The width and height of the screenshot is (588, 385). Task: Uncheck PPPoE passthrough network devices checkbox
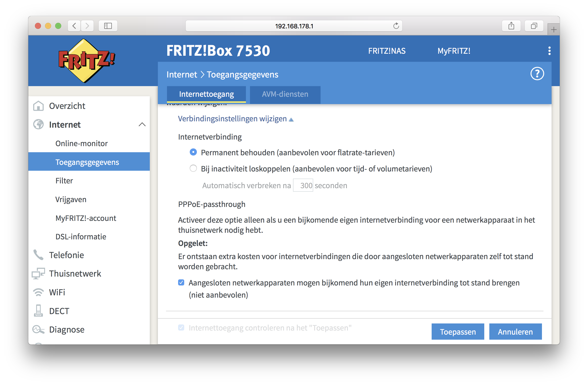pyautogui.click(x=181, y=282)
